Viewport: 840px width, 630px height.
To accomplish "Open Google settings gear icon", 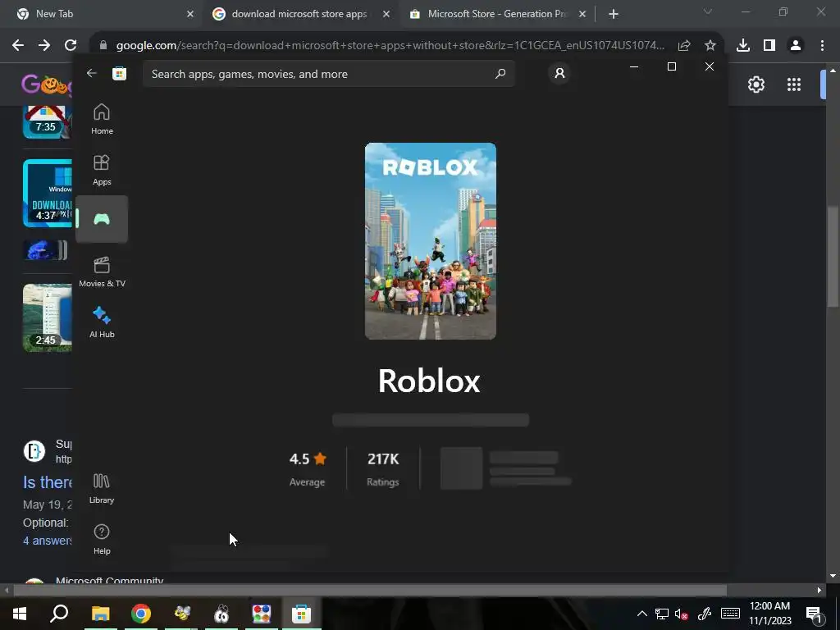I will [756, 84].
